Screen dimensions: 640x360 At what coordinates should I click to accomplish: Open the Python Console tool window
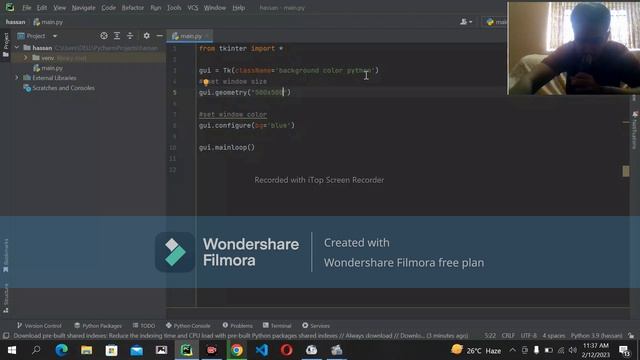[188, 326]
